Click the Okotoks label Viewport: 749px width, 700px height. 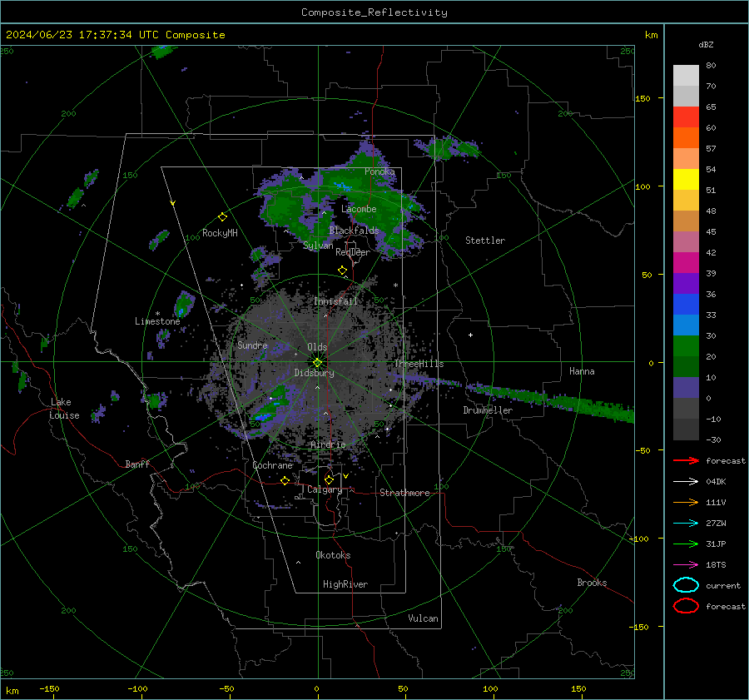pyautogui.click(x=333, y=555)
